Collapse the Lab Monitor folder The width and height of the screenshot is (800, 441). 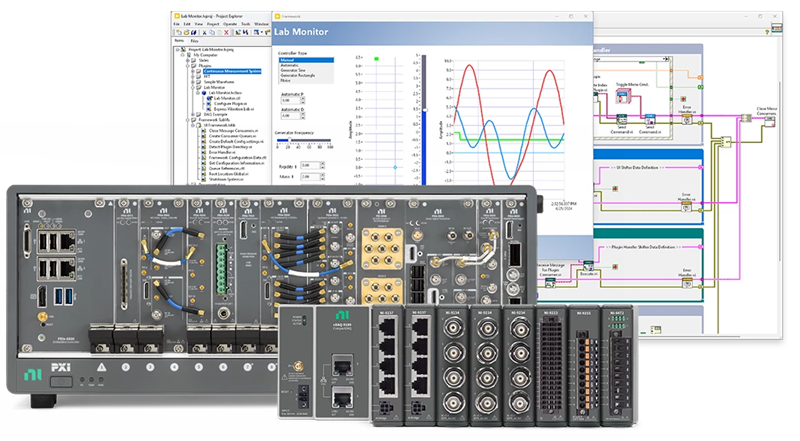[193, 87]
